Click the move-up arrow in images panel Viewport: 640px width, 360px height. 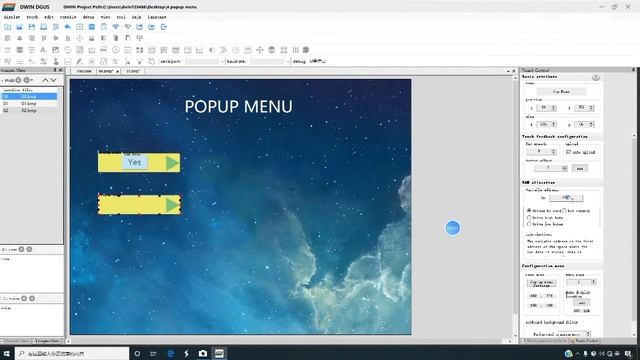coord(45,80)
